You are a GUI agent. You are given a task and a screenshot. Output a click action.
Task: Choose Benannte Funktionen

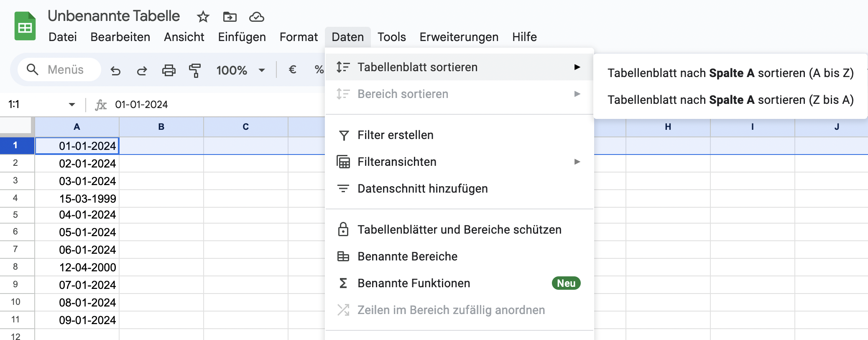[460, 283]
